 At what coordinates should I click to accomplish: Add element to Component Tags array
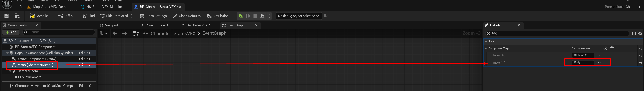(605, 49)
